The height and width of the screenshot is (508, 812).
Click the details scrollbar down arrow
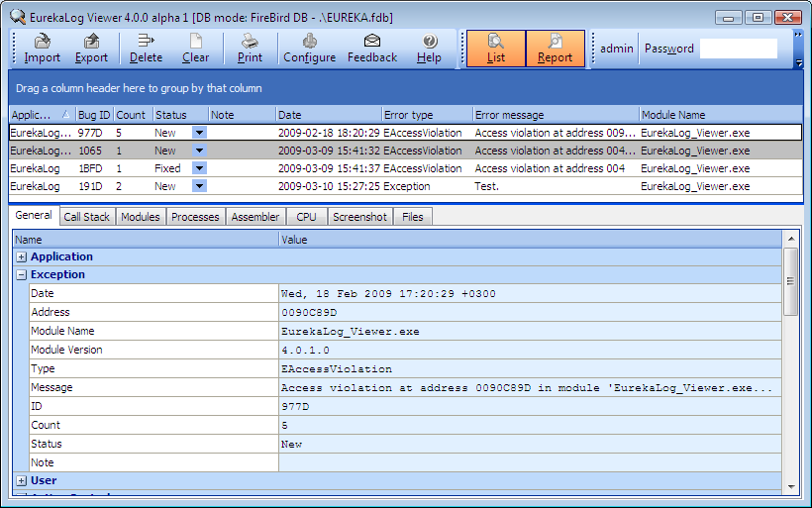point(791,487)
